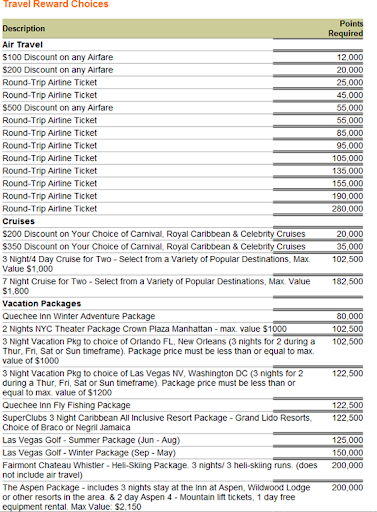The image size is (377, 512).
Task: Choose the $350 cruise discount option
Action: (154, 247)
